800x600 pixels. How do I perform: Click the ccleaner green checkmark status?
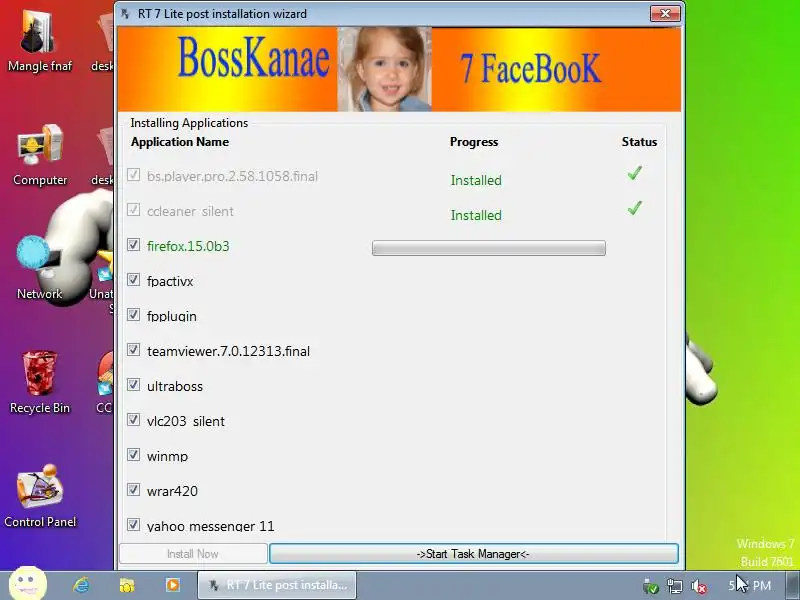pos(635,208)
